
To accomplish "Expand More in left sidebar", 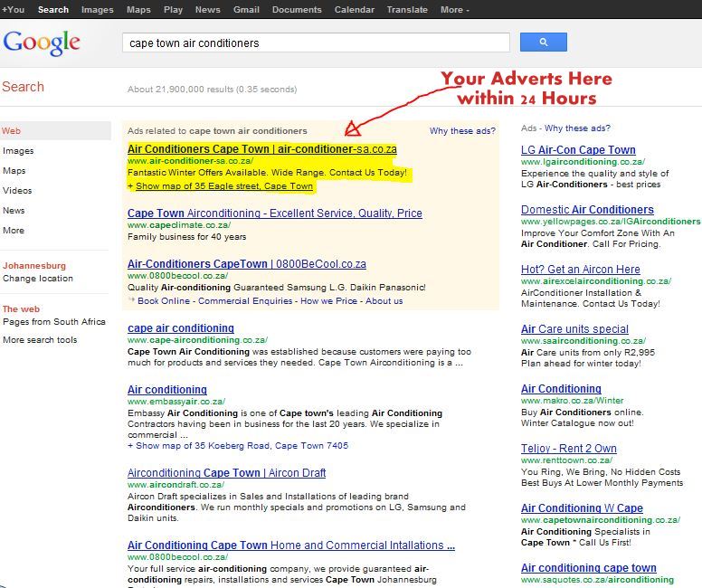I will tap(14, 230).
